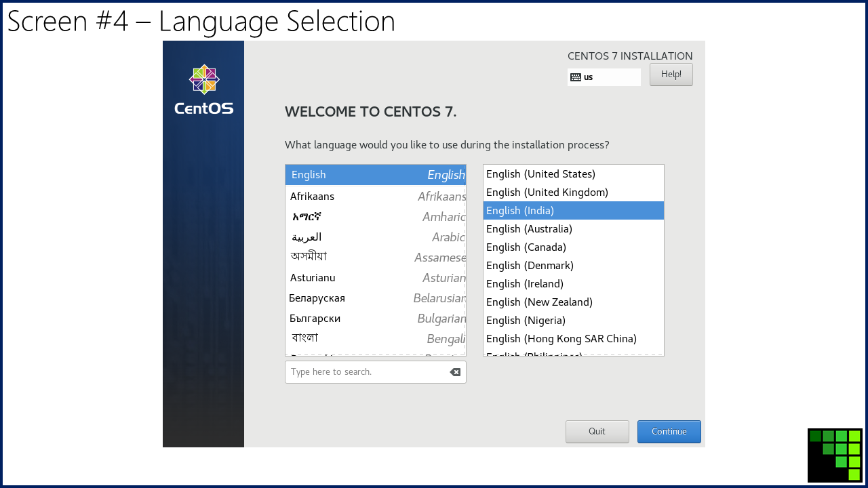Viewport: 868px width, 488px height.
Task: Select Assamese in the language list
Action: [375, 258]
